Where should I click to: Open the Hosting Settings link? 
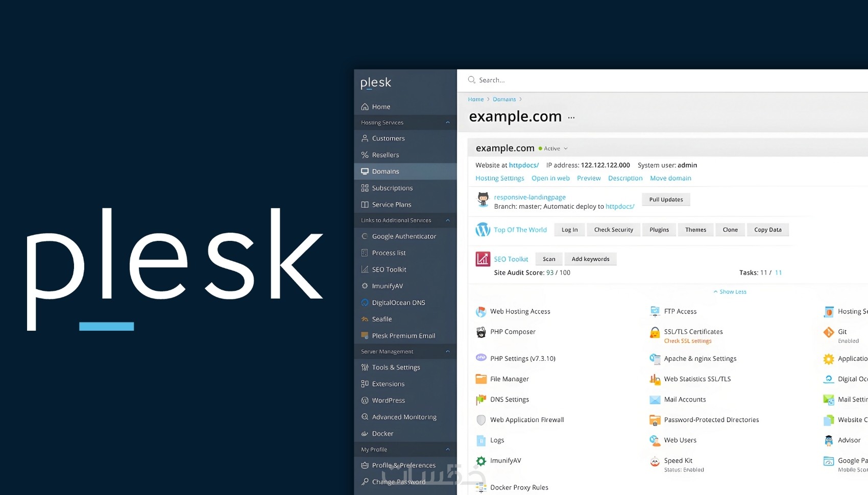click(x=500, y=178)
